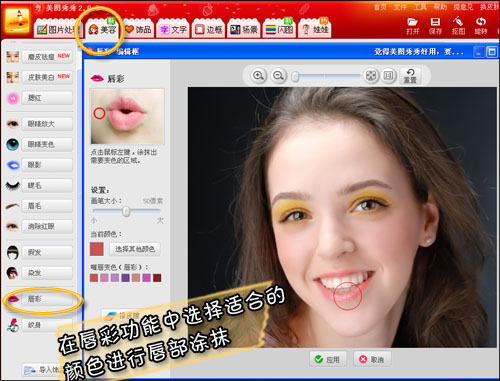Click the fit-to-window view icon
500x381 pixels.
[371, 76]
